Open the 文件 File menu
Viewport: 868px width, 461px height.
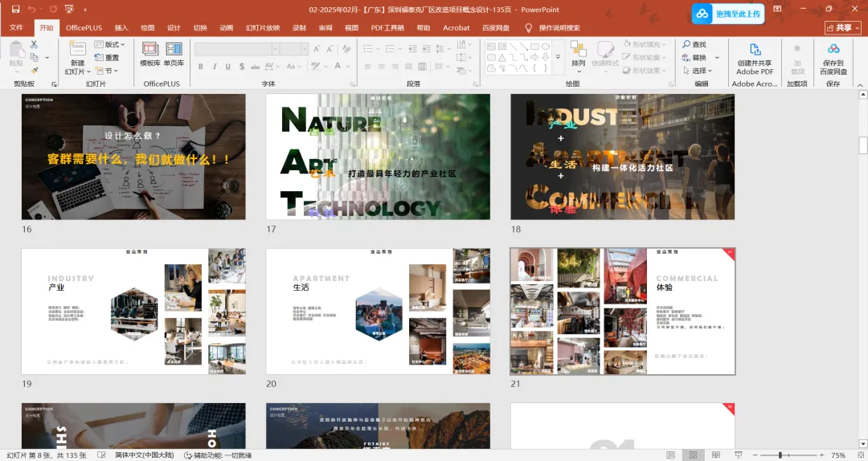pos(17,27)
